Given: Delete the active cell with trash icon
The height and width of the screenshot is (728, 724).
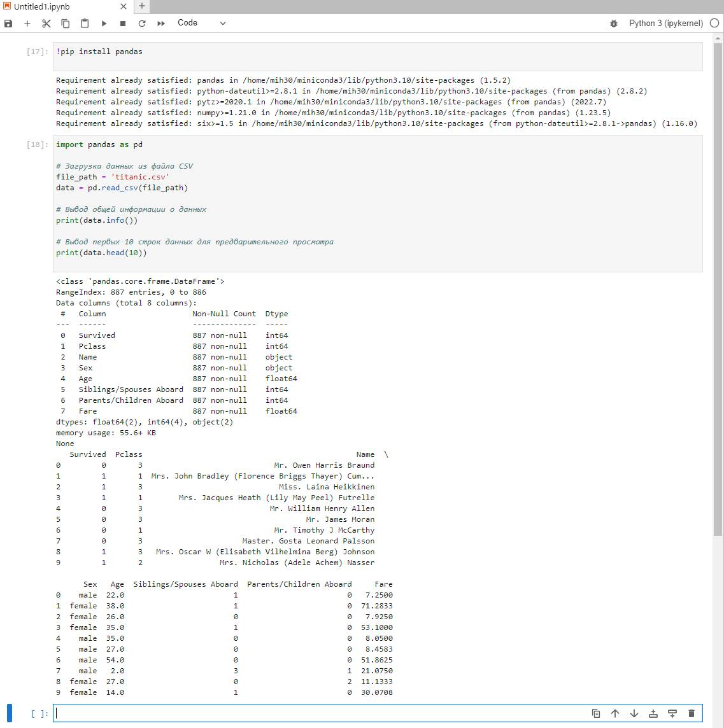Looking at the screenshot, I should coord(692,713).
